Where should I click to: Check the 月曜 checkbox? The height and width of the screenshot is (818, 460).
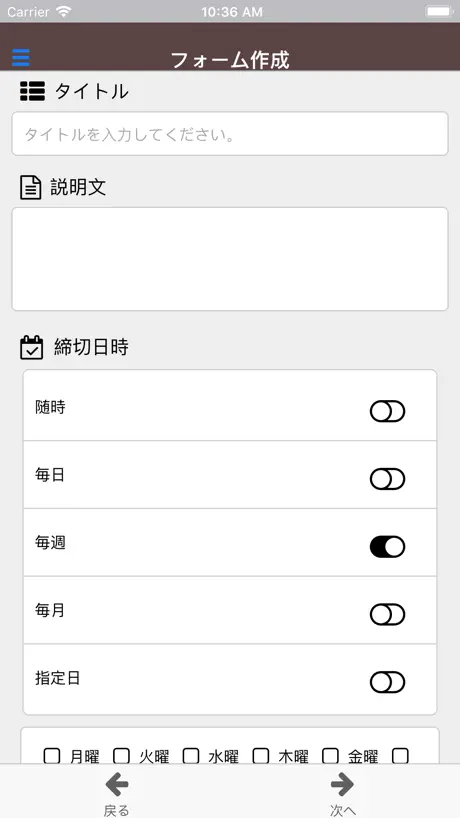pos(52,756)
